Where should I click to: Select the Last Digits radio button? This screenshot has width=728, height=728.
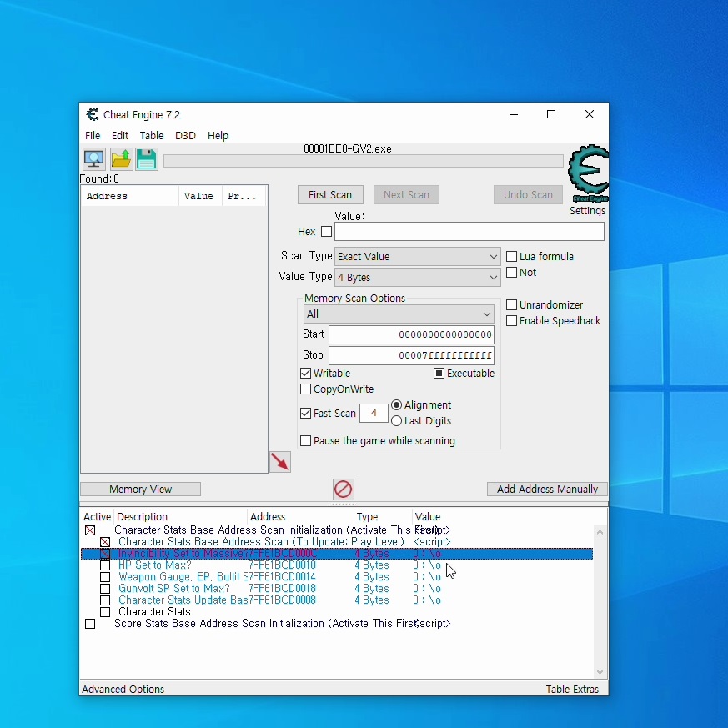(x=396, y=421)
